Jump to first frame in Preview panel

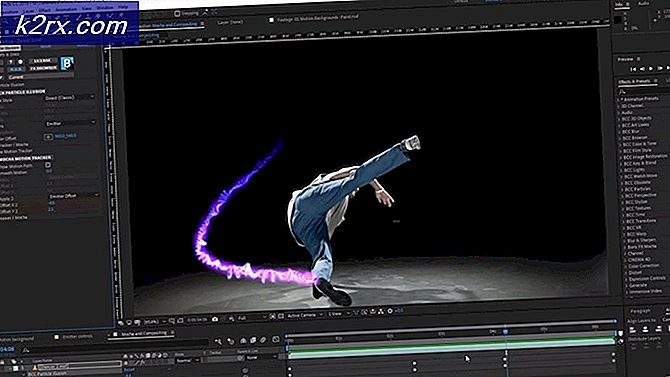click(633, 69)
